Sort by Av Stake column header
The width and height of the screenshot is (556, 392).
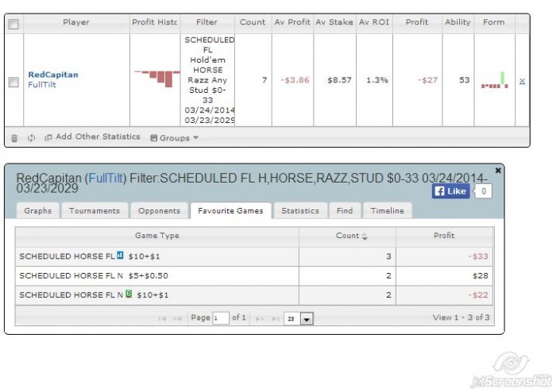click(x=334, y=22)
